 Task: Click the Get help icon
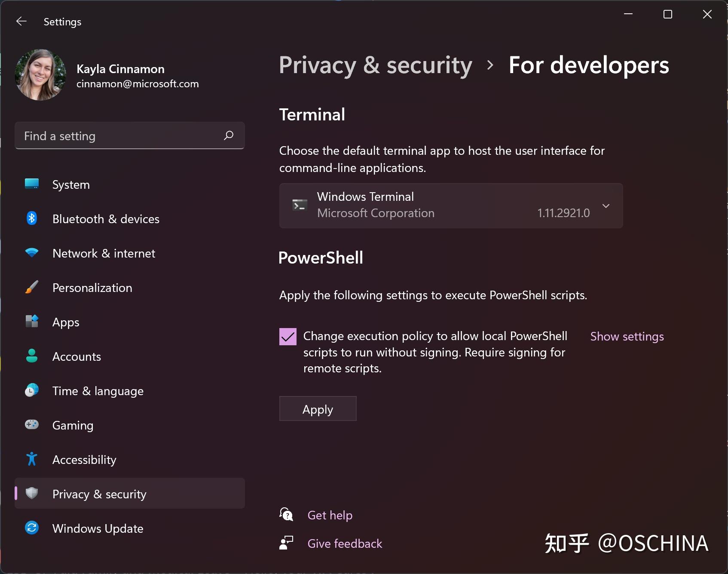click(x=286, y=514)
